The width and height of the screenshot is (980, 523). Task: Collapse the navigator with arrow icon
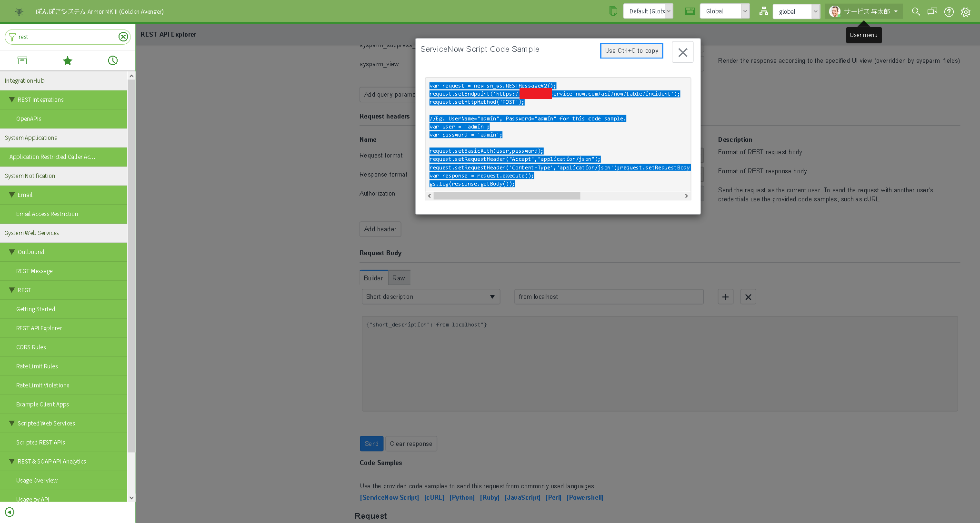[x=10, y=512]
